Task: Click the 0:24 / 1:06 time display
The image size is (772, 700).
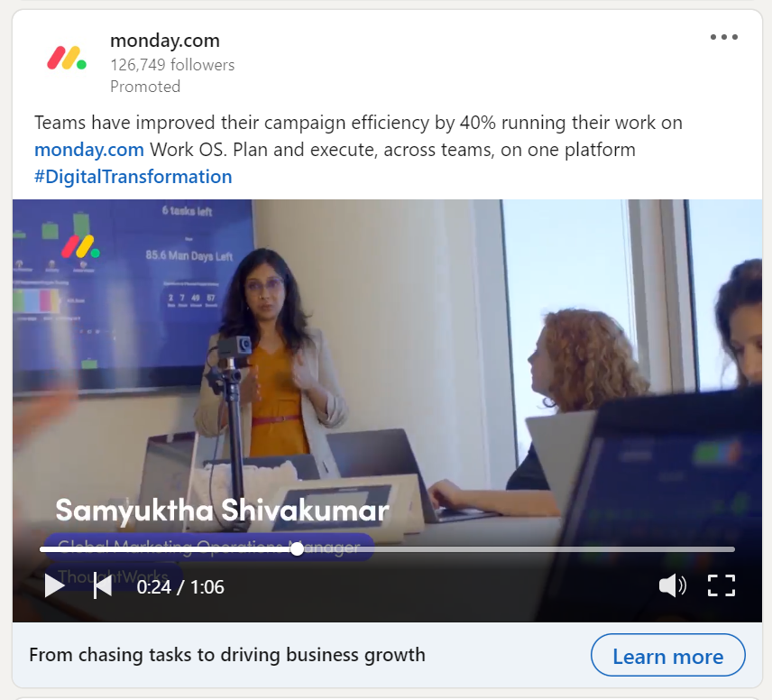Action: 180,587
